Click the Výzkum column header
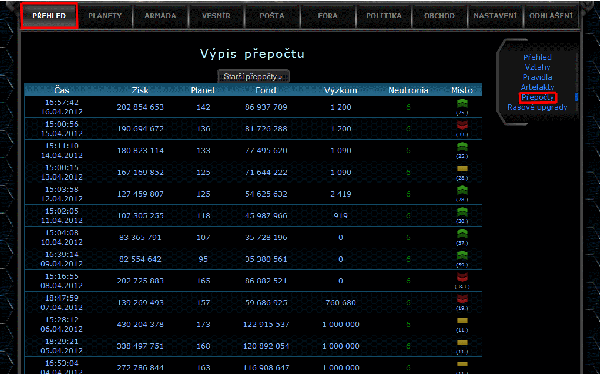 (341, 90)
